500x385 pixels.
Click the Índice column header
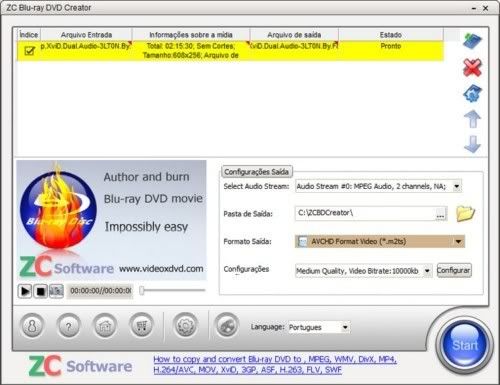coord(29,35)
